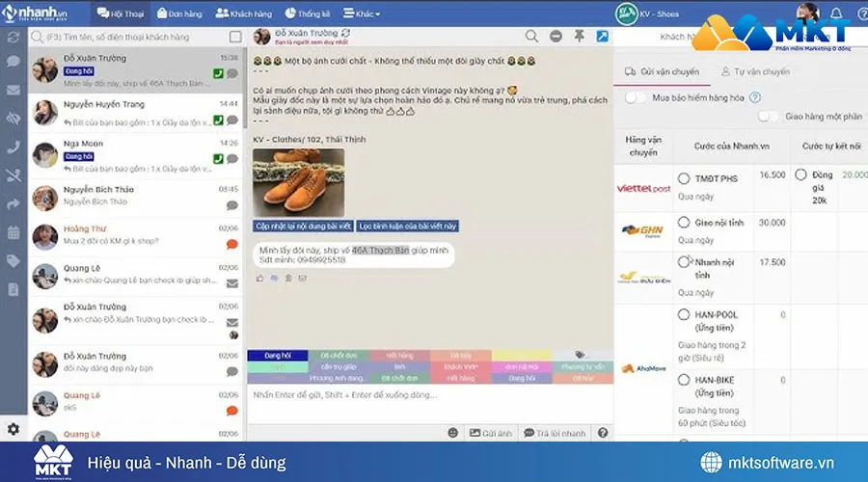The width and height of the screenshot is (868, 482).
Task: Open the Nguyễn Huyền Trang conversation
Action: tap(135, 113)
